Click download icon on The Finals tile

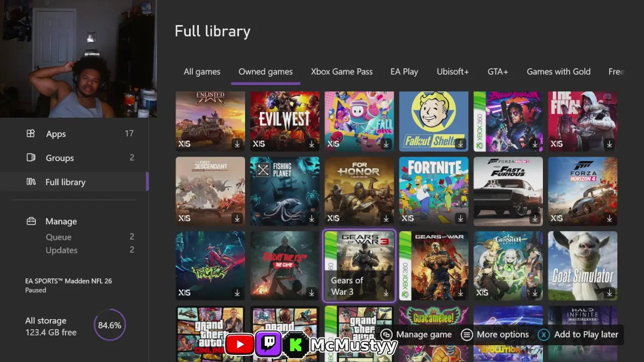click(609, 144)
